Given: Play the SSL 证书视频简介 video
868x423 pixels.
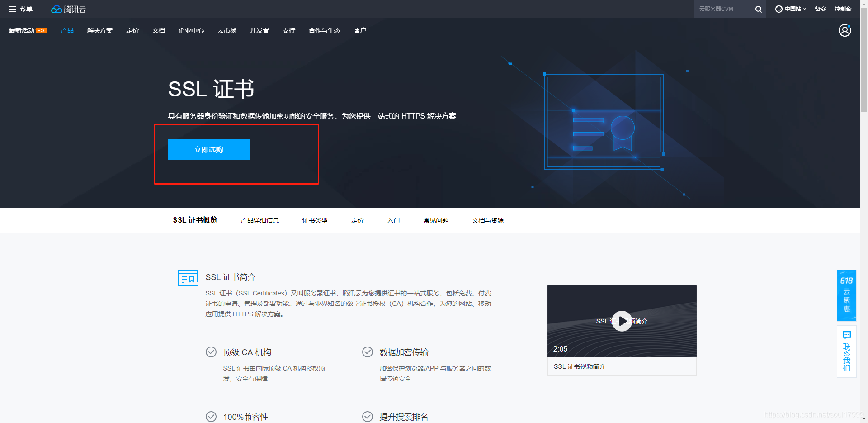Looking at the screenshot, I should pos(622,321).
